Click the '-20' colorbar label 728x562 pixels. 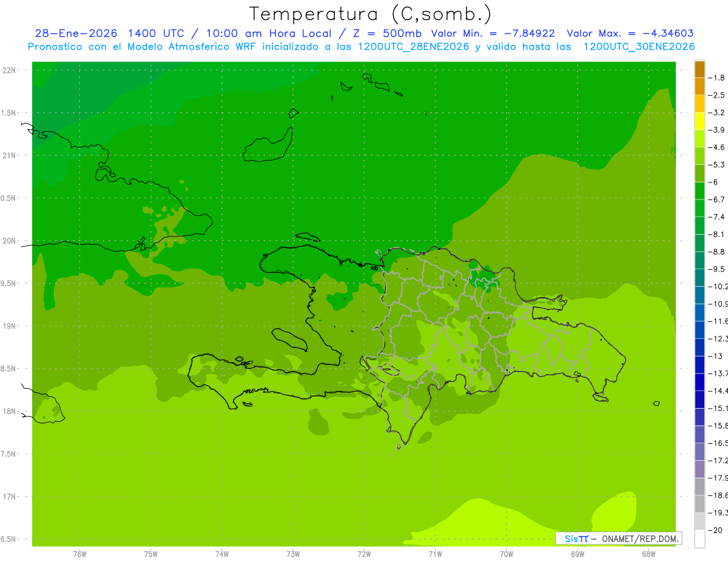click(x=716, y=530)
